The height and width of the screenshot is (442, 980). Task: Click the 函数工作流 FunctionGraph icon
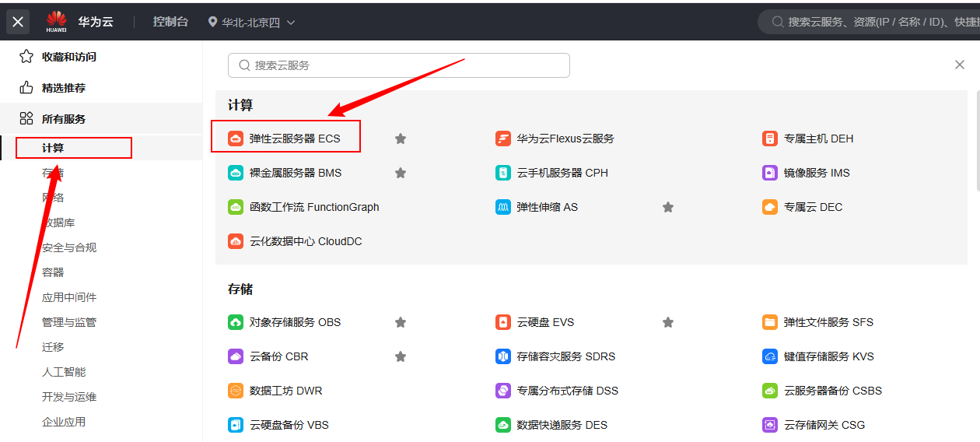point(236,207)
